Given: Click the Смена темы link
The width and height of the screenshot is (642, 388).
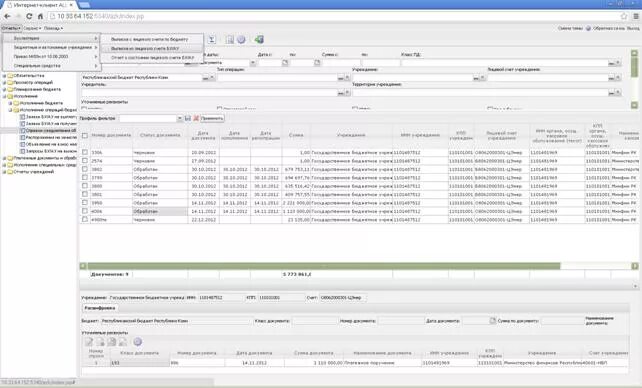Looking at the screenshot, I should pyautogui.click(x=570, y=28).
